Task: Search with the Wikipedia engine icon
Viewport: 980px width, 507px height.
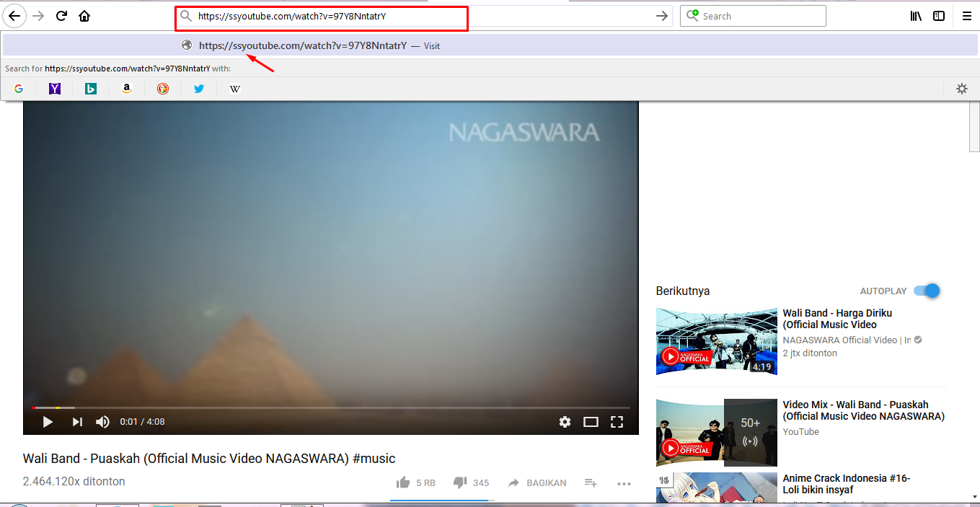Action: coord(235,89)
